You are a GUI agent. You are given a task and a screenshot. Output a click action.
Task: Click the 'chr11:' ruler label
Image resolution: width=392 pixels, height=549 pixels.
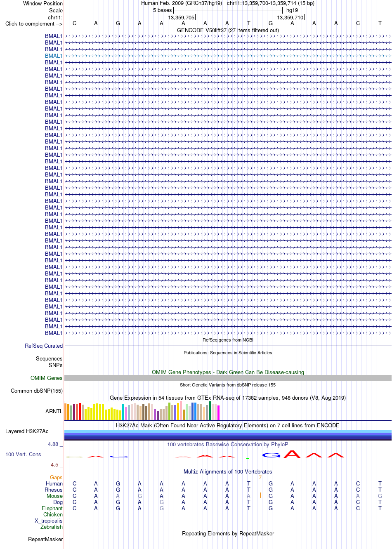[55, 17]
